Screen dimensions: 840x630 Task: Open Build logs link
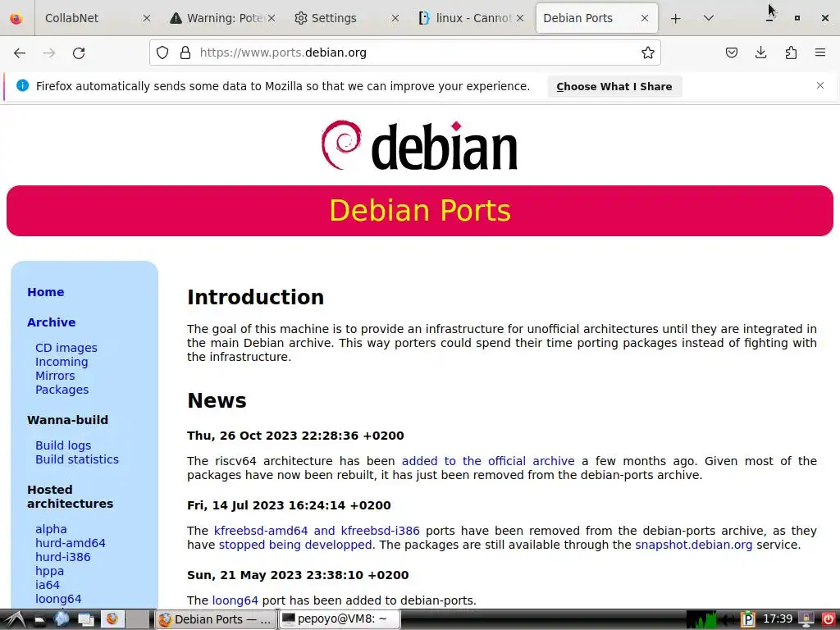tap(63, 445)
